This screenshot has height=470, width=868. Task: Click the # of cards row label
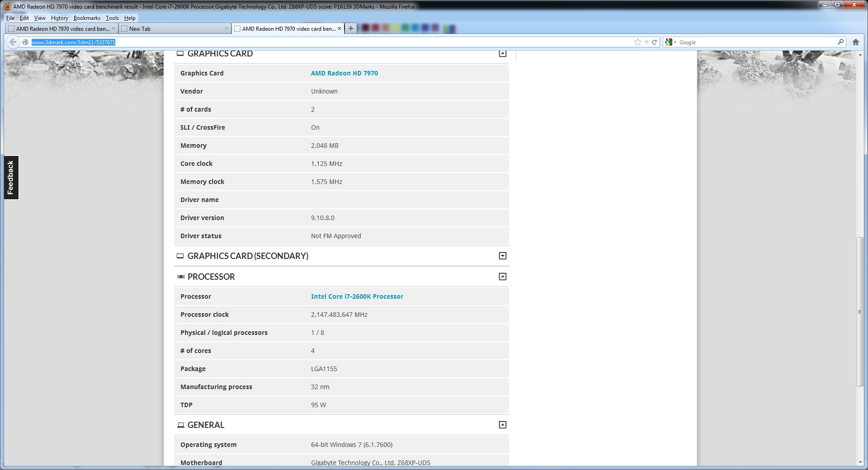[196, 109]
